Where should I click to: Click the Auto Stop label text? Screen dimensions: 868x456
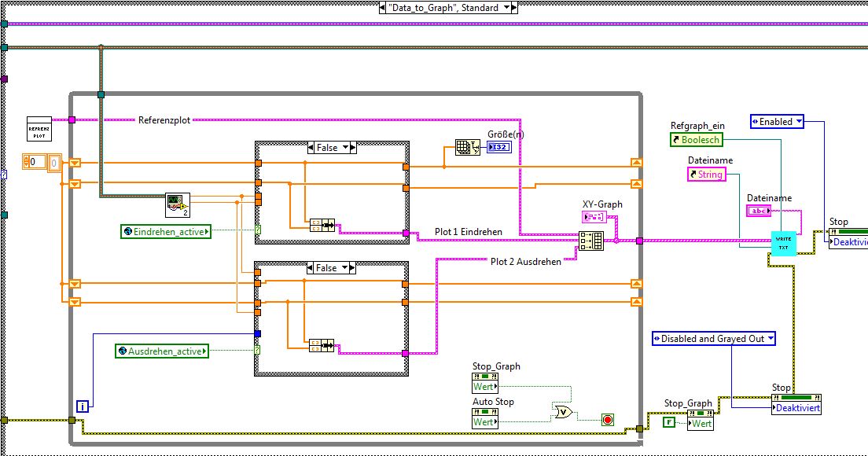pyautogui.click(x=493, y=402)
